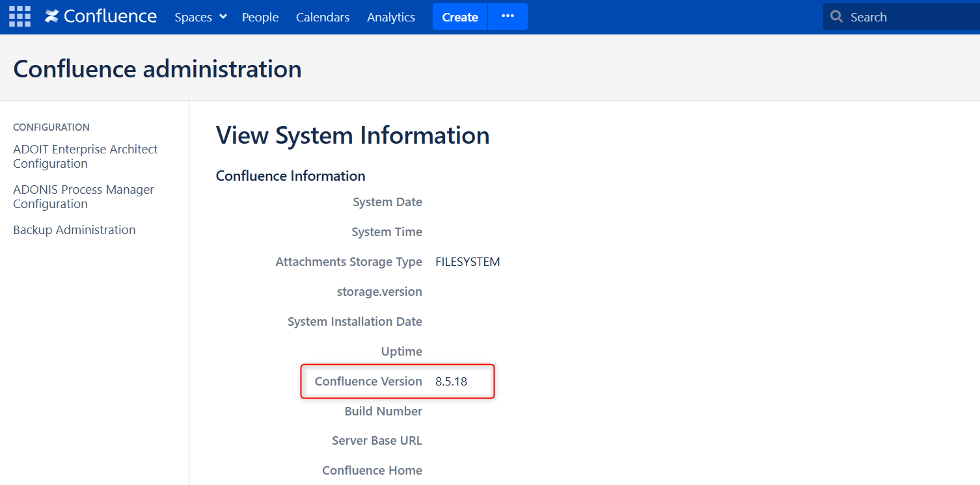This screenshot has height=485, width=980.
Task: Open the People page
Action: click(260, 17)
